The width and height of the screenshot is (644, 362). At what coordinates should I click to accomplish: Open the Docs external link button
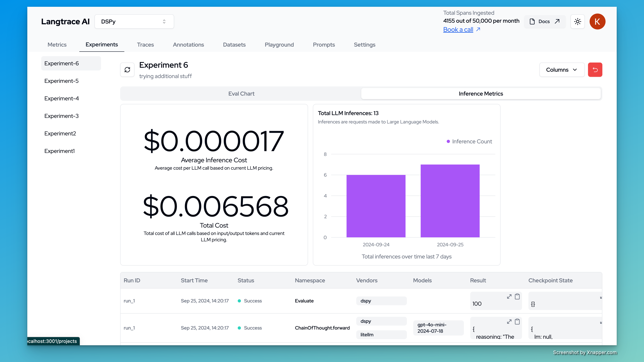(x=545, y=22)
